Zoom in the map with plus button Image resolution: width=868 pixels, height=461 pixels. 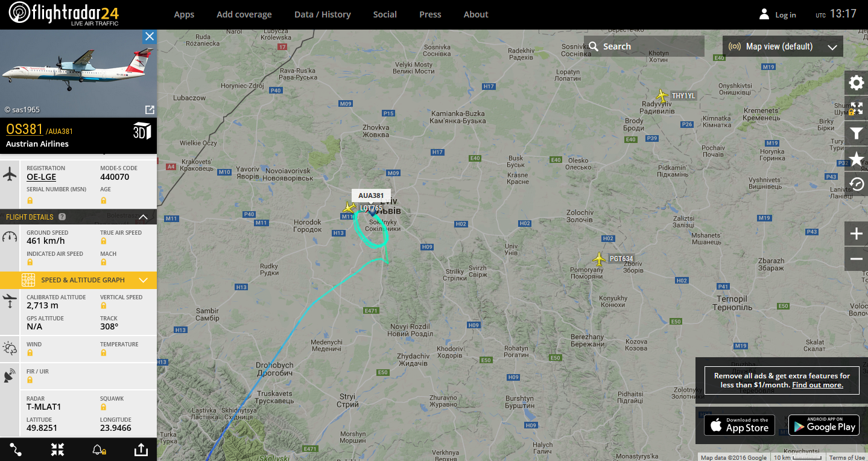click(x=856, y=234)
